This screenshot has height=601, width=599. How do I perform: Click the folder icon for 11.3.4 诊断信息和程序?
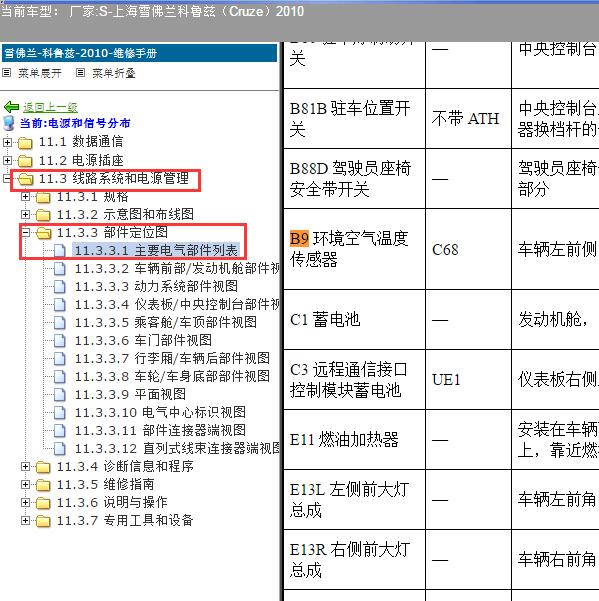click(x=43, y=467)
